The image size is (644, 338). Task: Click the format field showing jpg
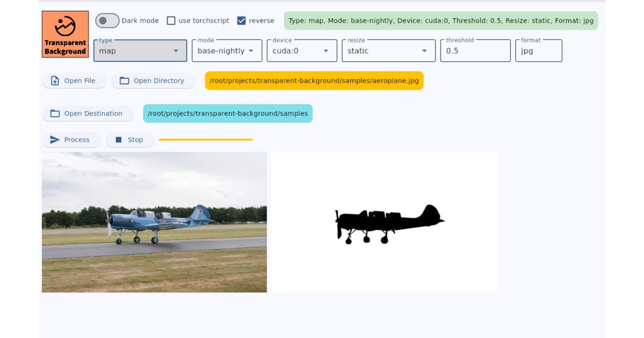pyautogui.click(x=539, y=50)
